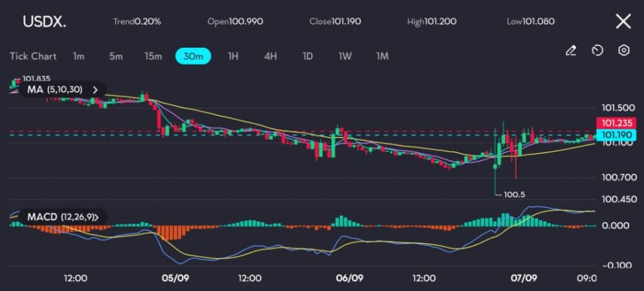Select the 15m timeframe

(x=153, y=56)
